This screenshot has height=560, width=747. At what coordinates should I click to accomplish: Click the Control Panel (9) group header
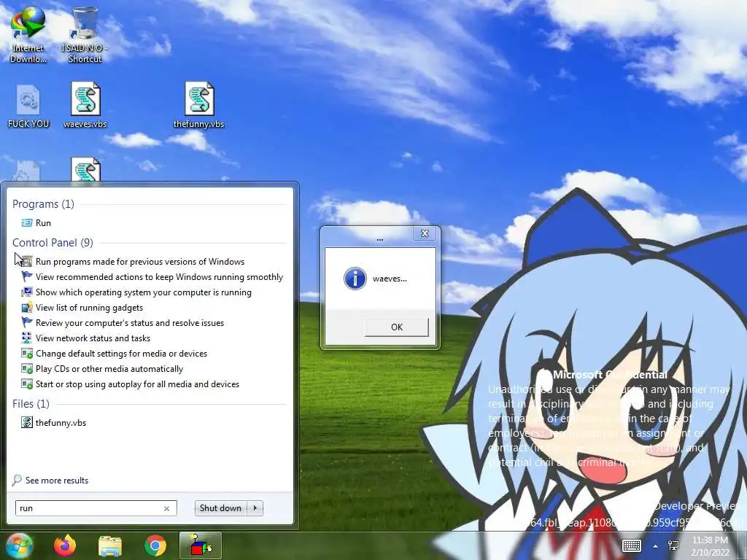pos(53,242)
